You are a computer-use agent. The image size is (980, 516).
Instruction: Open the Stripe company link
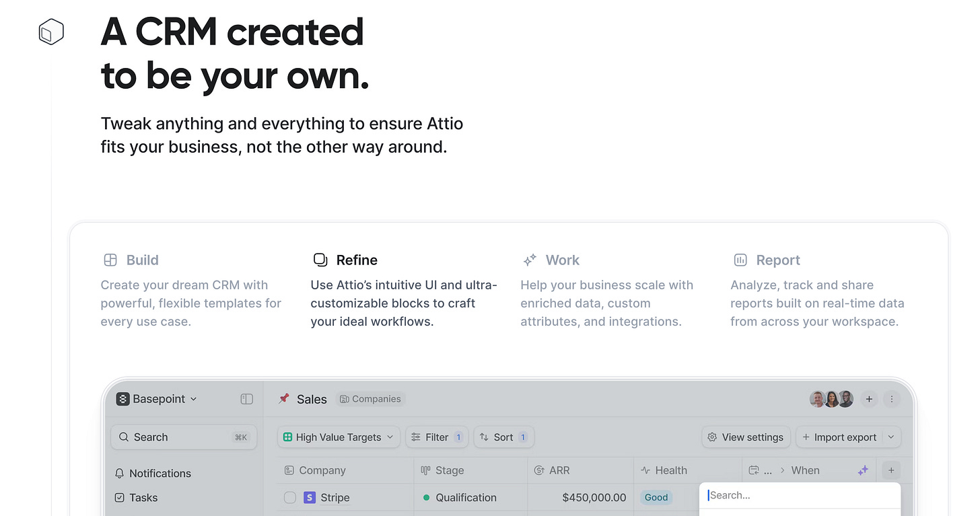pyautogui.click(x=335, y=498)
